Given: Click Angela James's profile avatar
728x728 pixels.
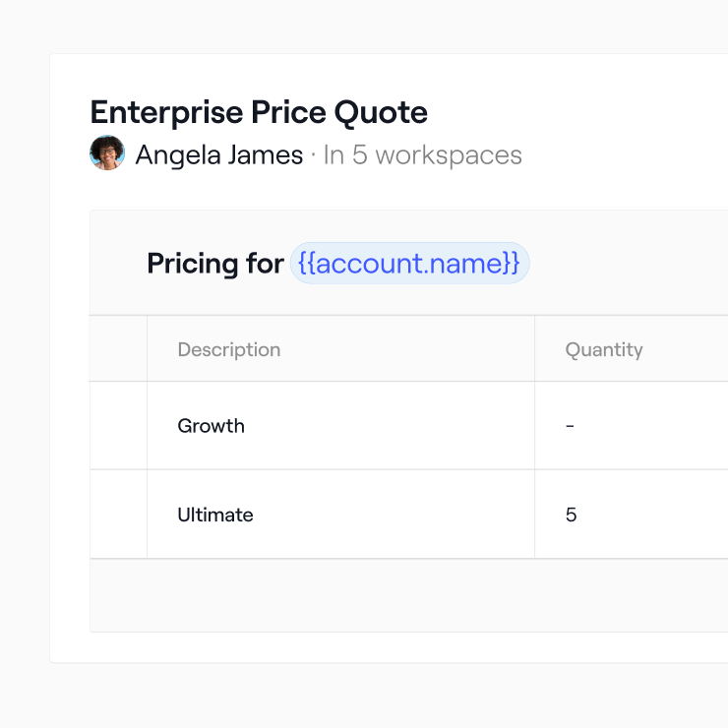Looking at the screenshot, I should point(107,153).
